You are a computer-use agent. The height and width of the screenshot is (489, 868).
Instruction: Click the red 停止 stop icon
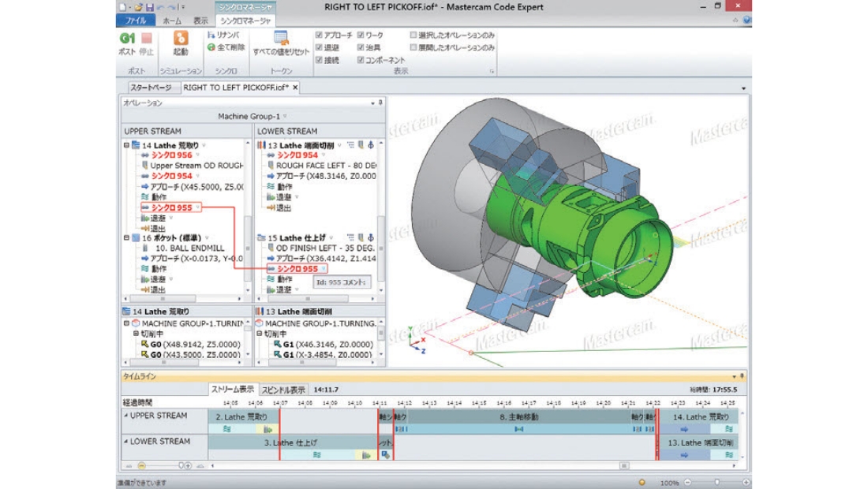[x=147, y=38]
